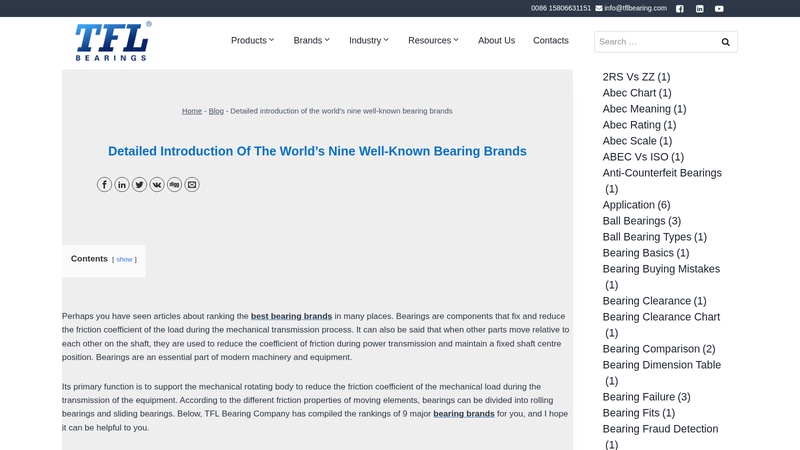Expand the Resources menu

(x=433, y=40)
